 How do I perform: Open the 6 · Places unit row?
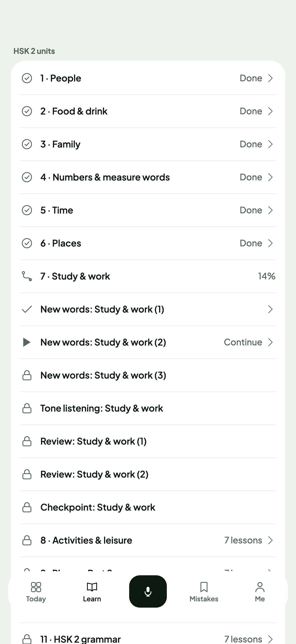(148, 243)
